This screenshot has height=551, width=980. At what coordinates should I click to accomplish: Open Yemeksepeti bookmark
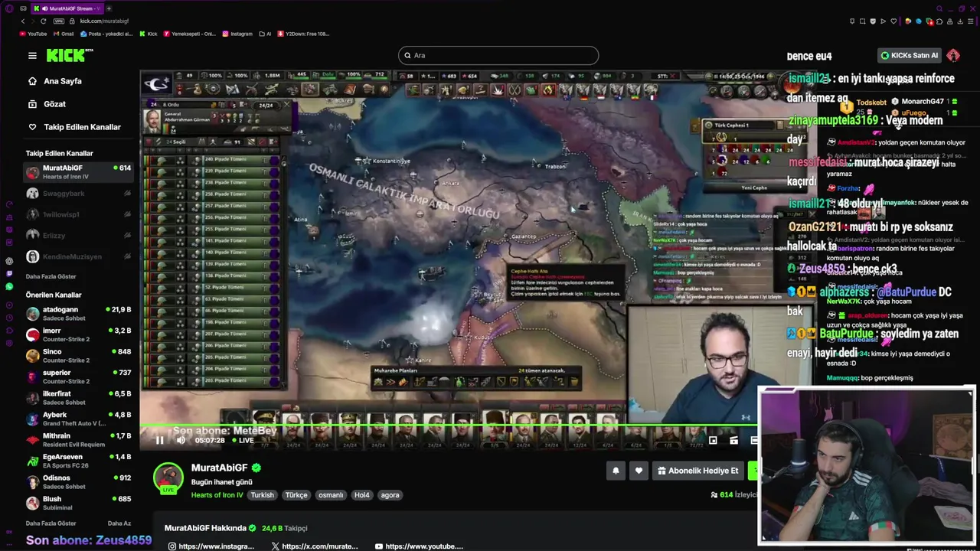(x=190, y=34)
